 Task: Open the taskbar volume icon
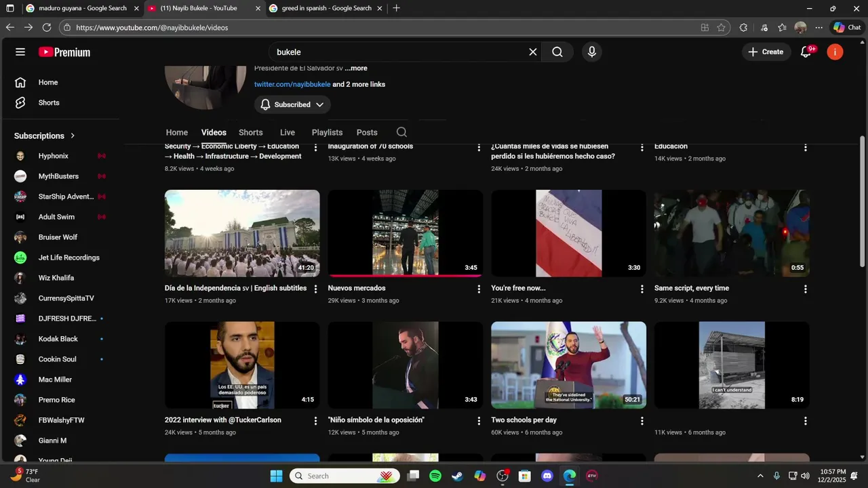point(805,476)
